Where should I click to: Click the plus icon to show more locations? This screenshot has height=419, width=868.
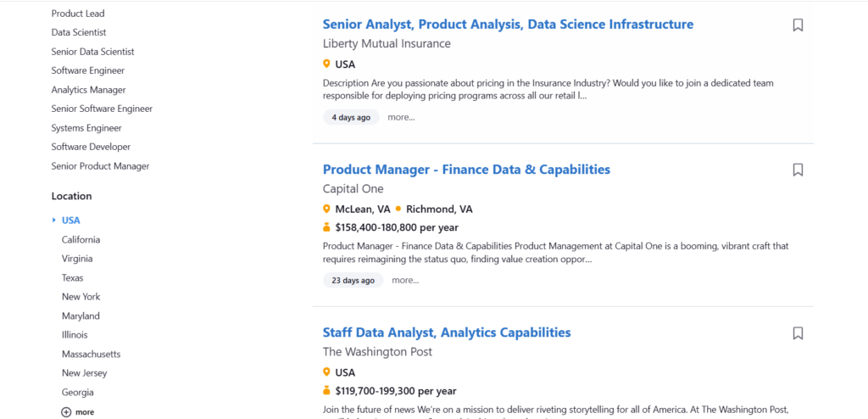tap(67, 412)
